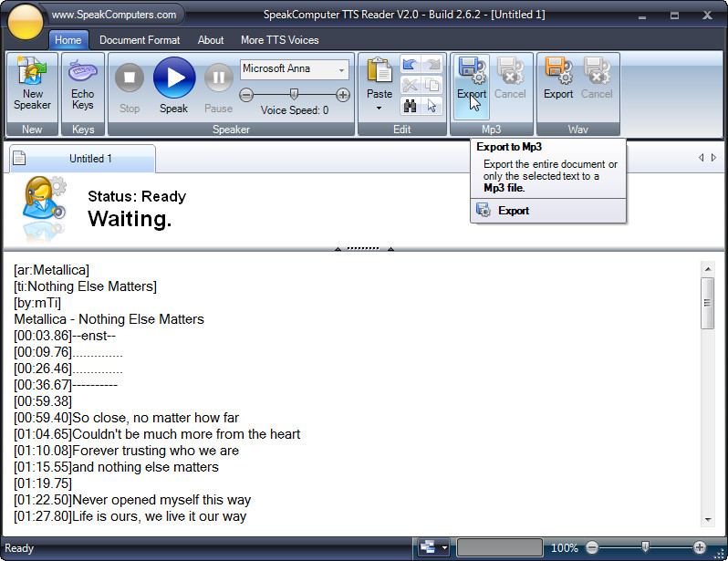
Task: Click Cancel in the Wav group
Action: (x=597, y=78)
